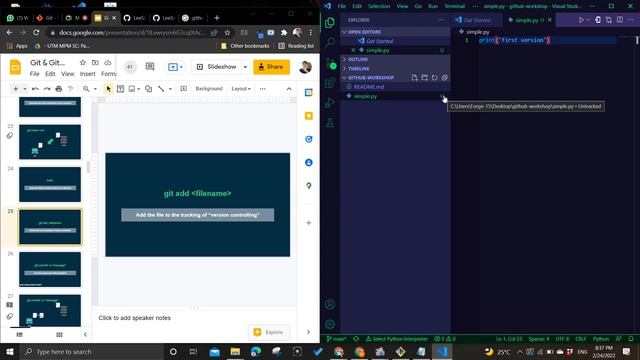Click the Background button in Slides toolbar
This screenshot has width=640, height=360.
pyautogui.click(x=209, y=89)
